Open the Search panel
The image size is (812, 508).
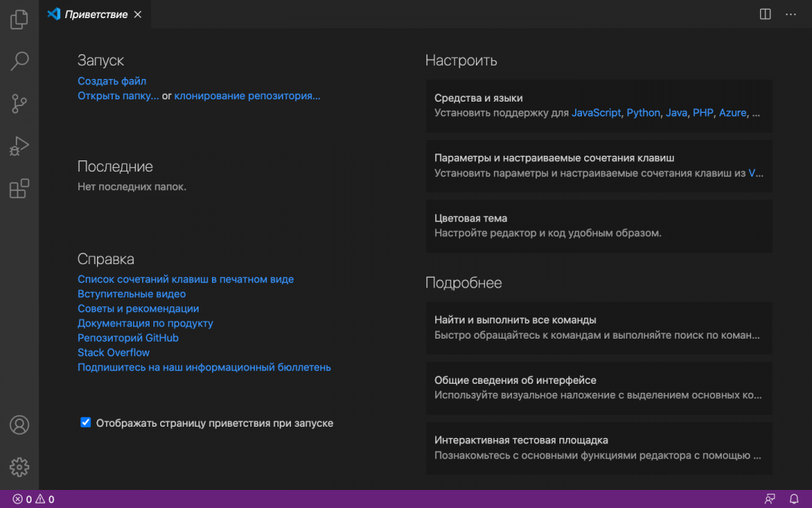(x=19, y=61)
